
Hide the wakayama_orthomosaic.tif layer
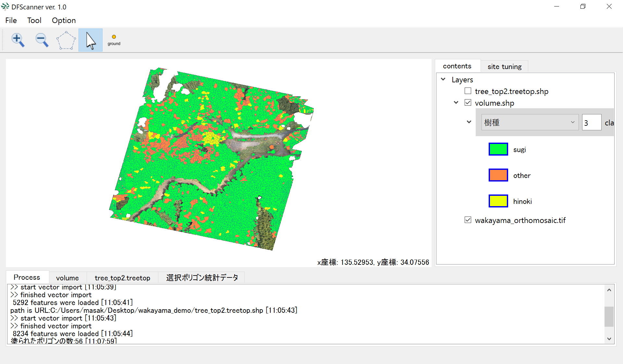[468, 220]
